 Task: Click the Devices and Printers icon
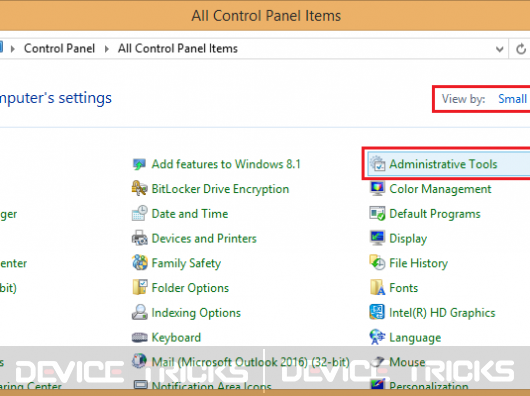click(139, 238)
